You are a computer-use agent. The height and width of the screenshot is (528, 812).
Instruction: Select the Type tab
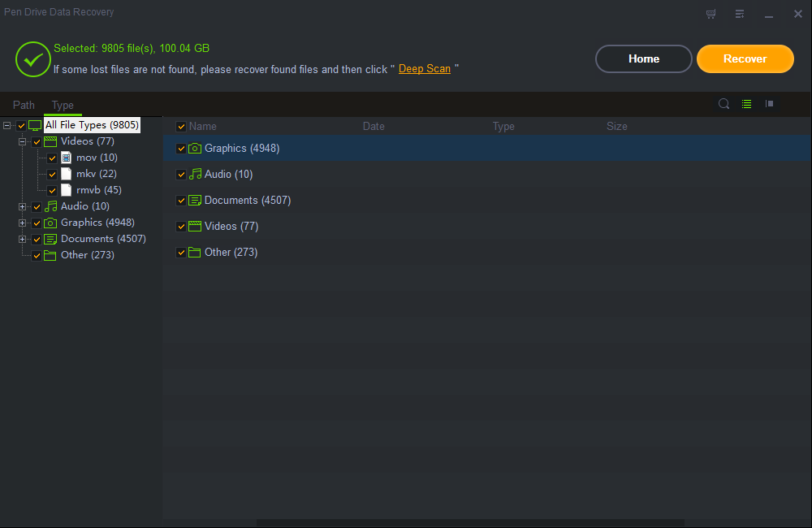click(x=63, y=105)
